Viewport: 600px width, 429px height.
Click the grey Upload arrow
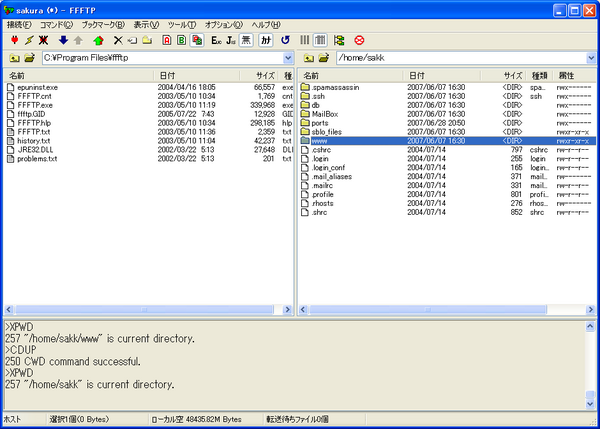pos(78,40)
